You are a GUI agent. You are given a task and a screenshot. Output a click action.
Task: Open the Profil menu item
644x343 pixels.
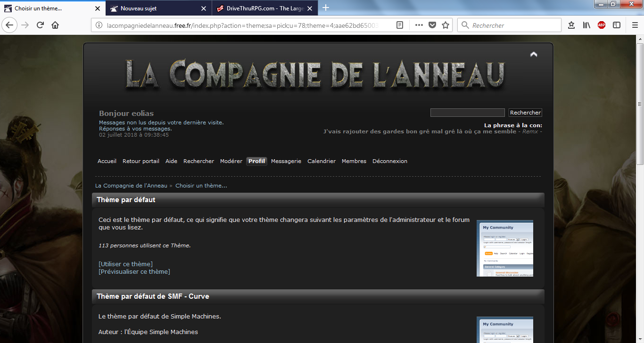tap(256, 161)
